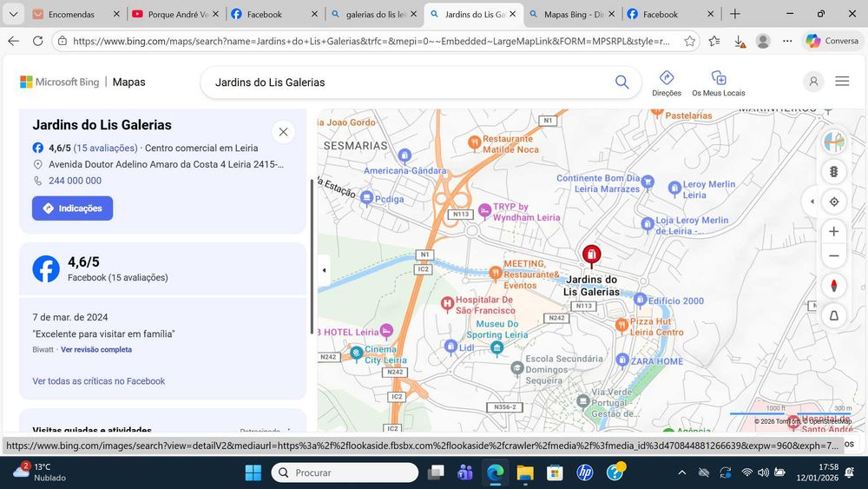Open the map style selector

click(833, 142)
